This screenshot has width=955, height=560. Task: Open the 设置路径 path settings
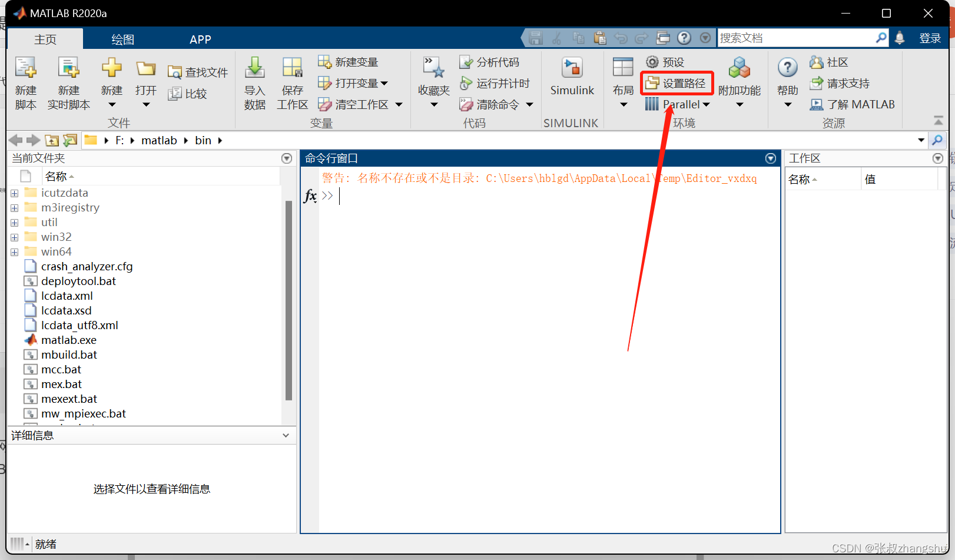[x=677, y=82]
